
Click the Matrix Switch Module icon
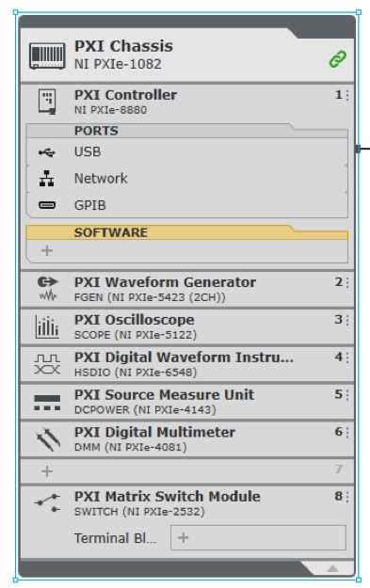pyautogui.click(x=47, y=503)
